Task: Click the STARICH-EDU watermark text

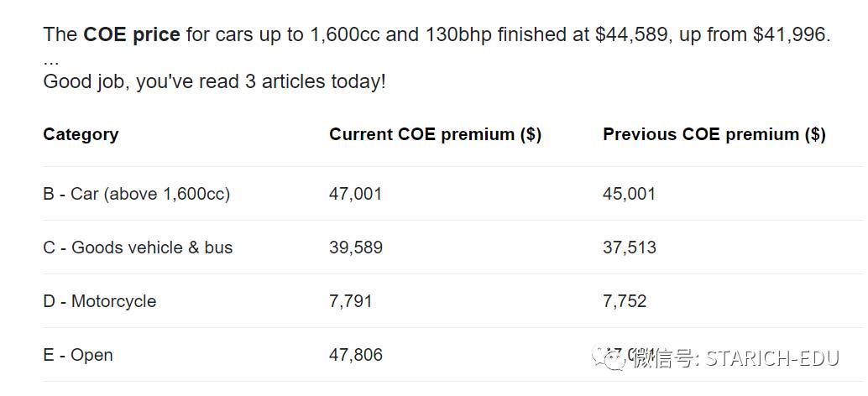Action: tap(772, 359)
